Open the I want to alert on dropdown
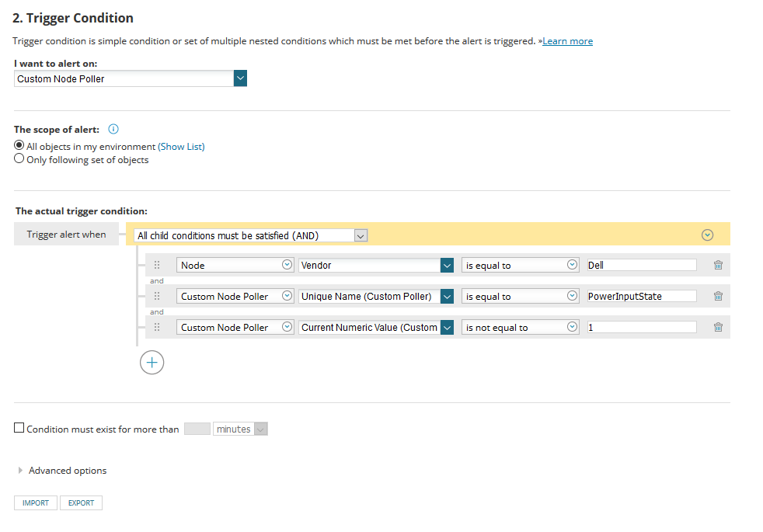Screen dimensions: 763x532 pos(240,78)
